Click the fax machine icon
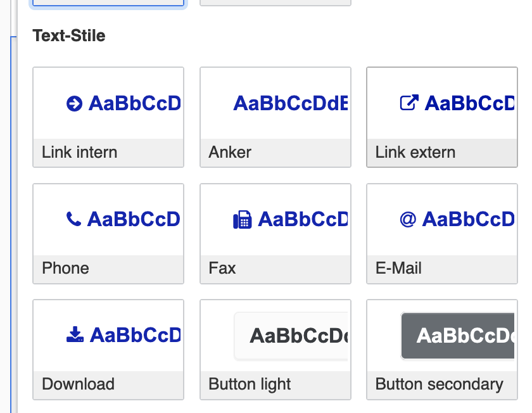Image resolution: width=532 pixels, height=413 pixels. pos(242,220)
